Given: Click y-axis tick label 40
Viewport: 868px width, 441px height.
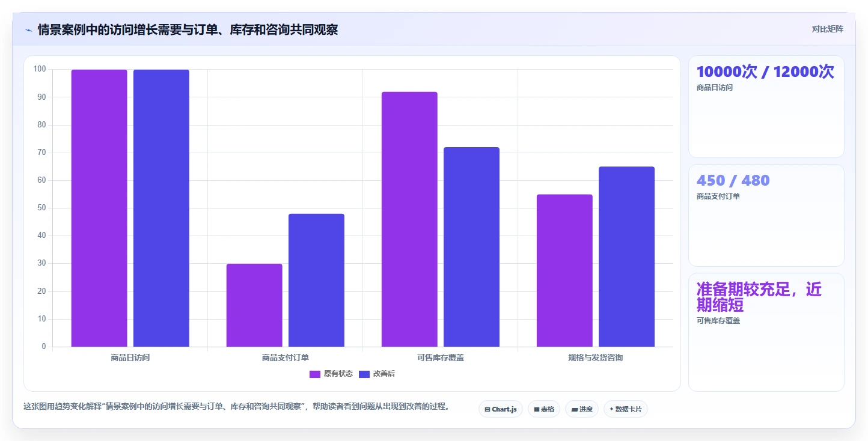Looking at the screenshot, I should 41,236.
